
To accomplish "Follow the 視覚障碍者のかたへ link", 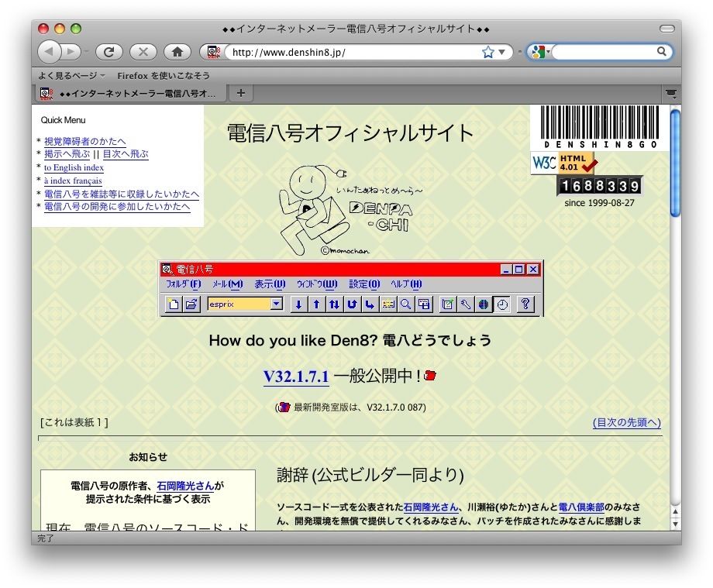I will coord(84,141).
